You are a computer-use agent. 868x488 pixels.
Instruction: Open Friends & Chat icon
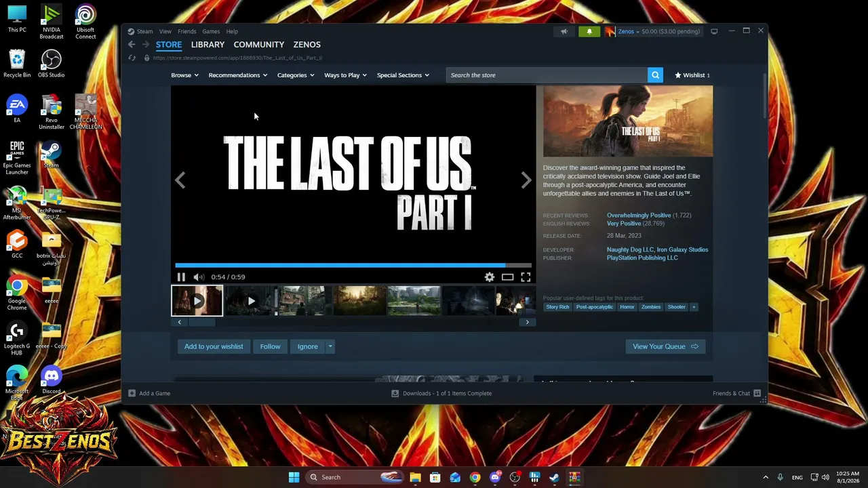[757, 393]
